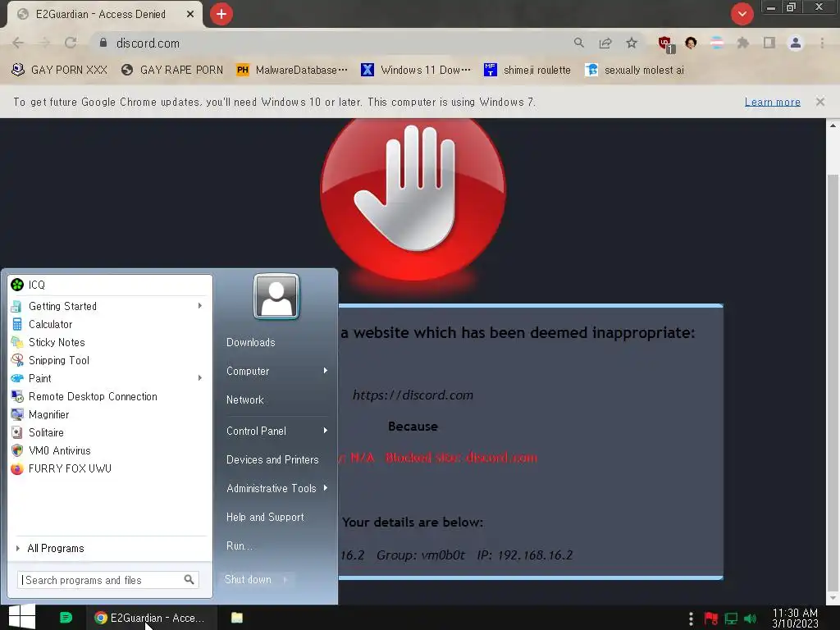
Task: Close the E2Guardian tab
Action: [x=190, y=15]
